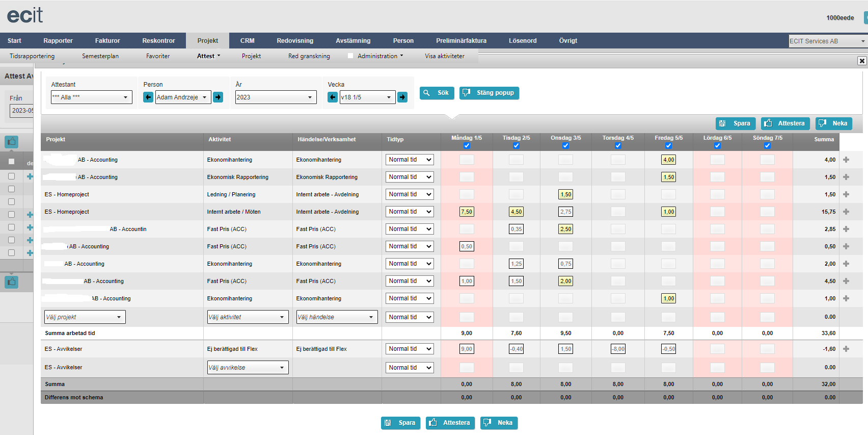Click top Neka button
This screenshot has height=435, width=868.
[833, 123]
